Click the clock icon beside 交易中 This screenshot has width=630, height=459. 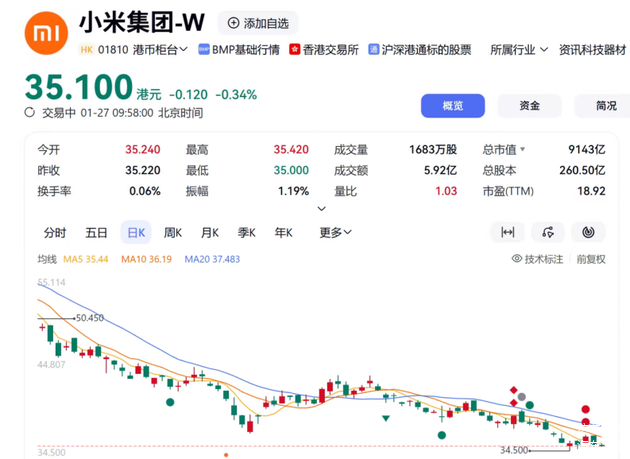pyautogui.click(x=31, y=113)
